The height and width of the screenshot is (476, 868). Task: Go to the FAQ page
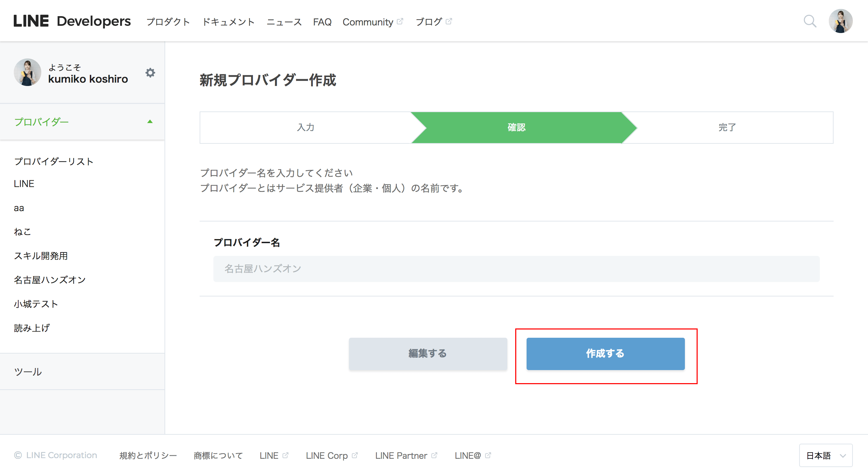(x=322, y=22)
